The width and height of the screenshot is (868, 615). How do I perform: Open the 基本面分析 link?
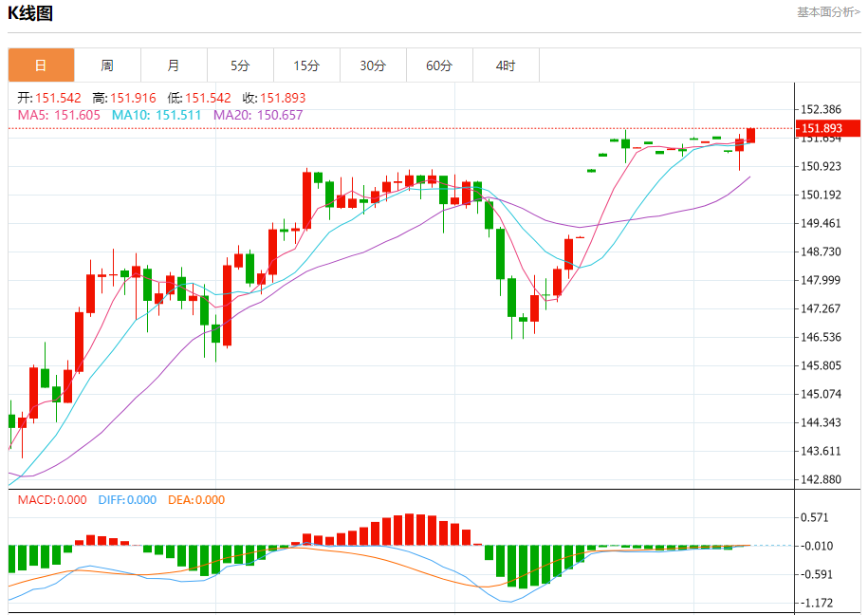[827, 12]
